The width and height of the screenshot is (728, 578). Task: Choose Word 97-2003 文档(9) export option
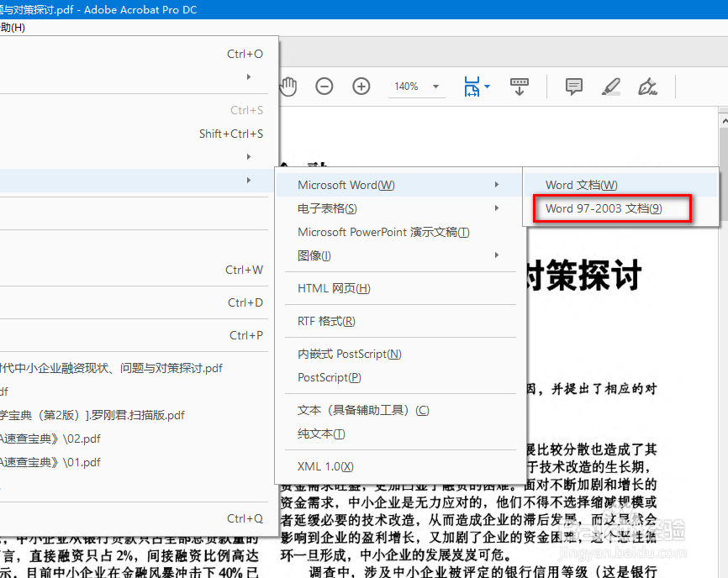point(621,208)
